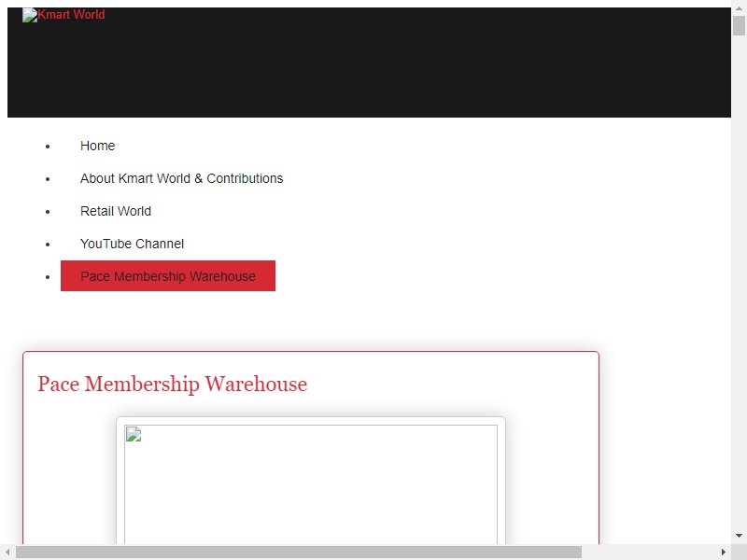The height and width of the screenshot is (560, 747).
Task: Click the horizontal scrollbar left arrow
Action: 7,553
